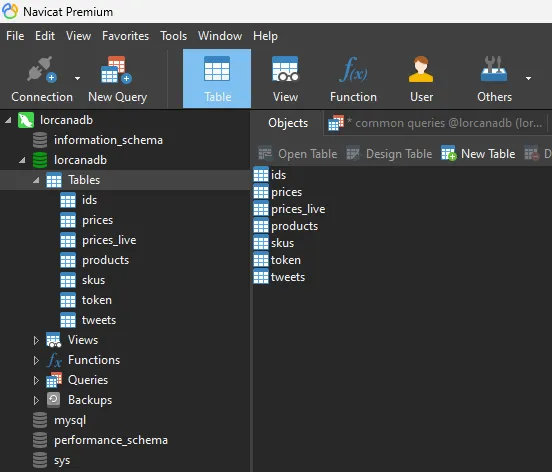Open the View menu in menu bar
Viewport: 552px width, 472px height.
79,36
